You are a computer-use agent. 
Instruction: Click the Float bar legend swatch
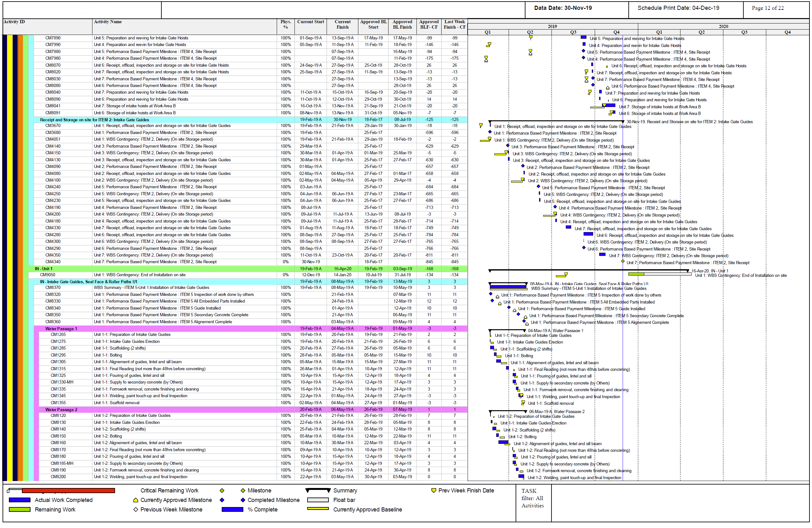click(318, 500)
